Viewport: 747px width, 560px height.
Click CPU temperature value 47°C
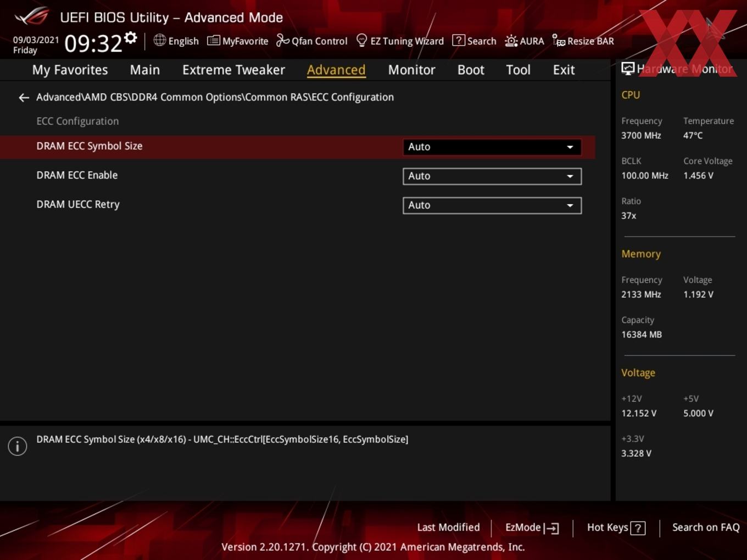693,135
